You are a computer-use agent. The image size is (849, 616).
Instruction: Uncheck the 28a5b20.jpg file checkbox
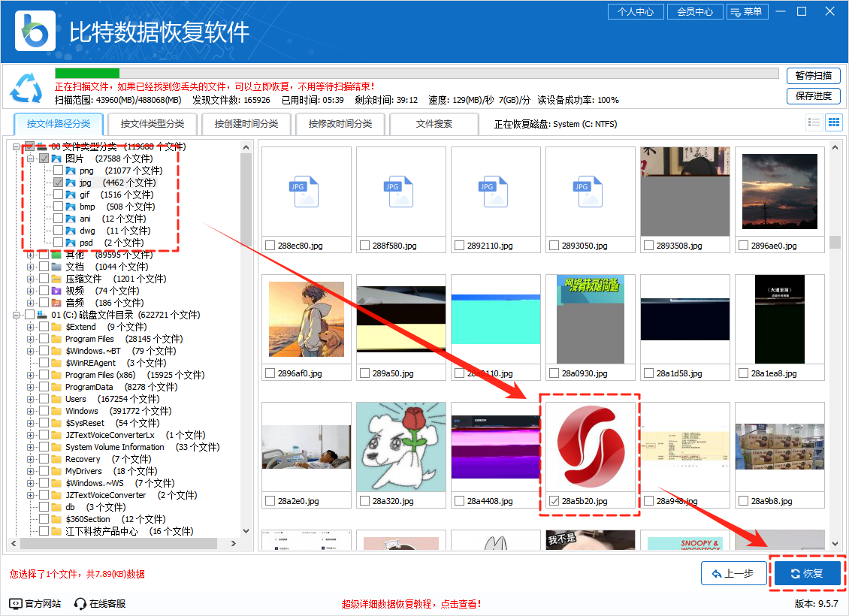click(x=554, y=501)
